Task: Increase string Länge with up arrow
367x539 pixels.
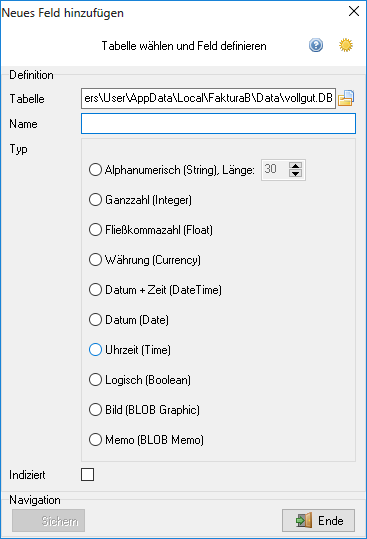Action: click(x=296, y=166)
